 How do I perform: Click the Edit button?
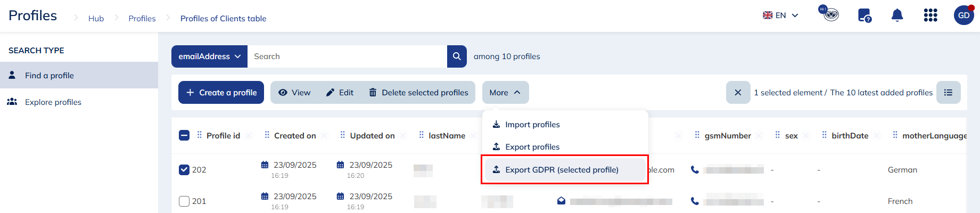click(x=340, y=93)
